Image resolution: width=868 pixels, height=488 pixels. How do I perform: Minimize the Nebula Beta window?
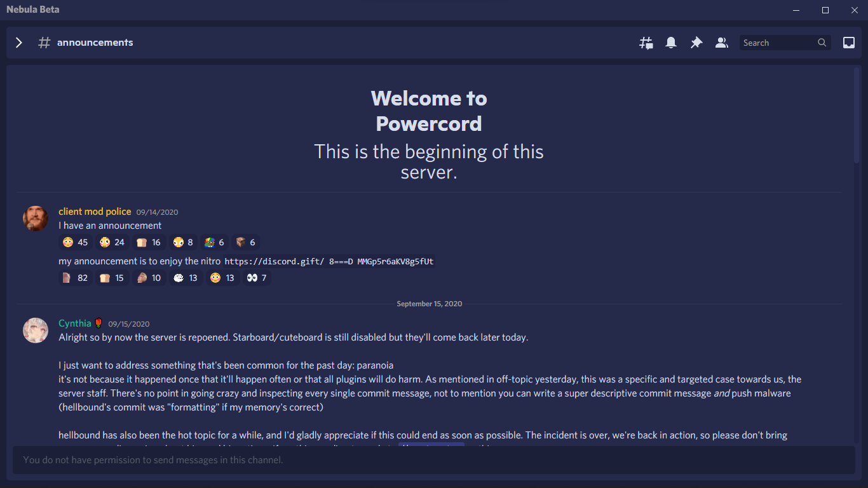point(796,10)
